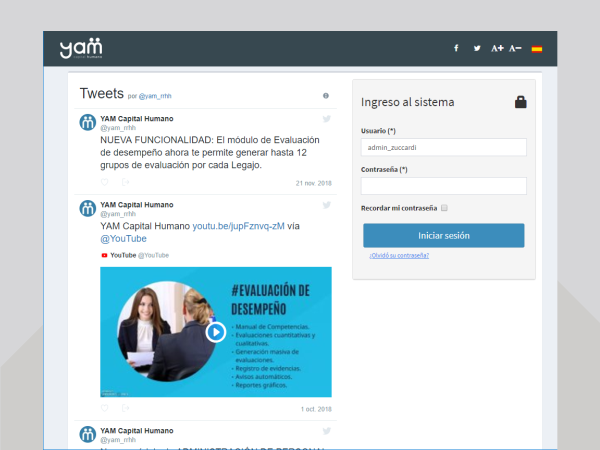Like the tweet dated 21 nov. 2018
Image resolution: width=600 pixels, height=450 pixels.
pos(104,182)
